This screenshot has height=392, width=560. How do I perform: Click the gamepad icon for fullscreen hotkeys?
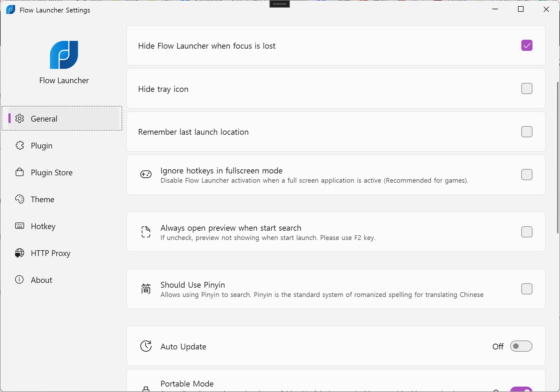[146, 174]
